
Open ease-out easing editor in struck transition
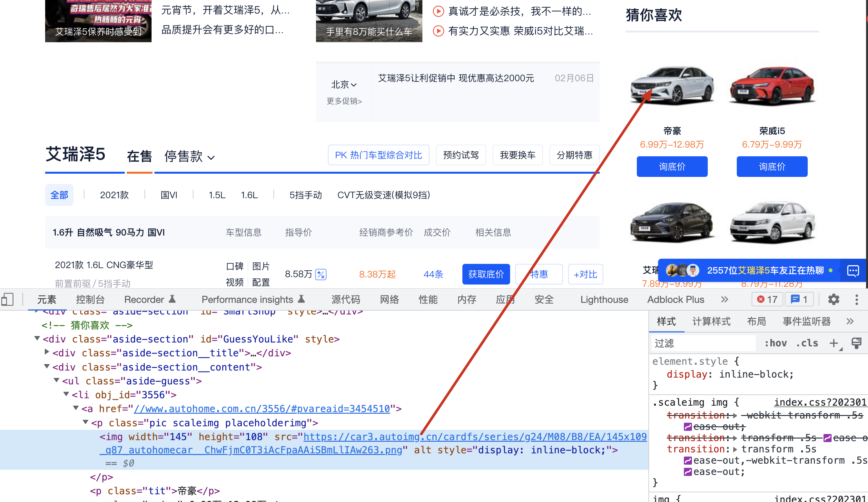tap(687, 427)
